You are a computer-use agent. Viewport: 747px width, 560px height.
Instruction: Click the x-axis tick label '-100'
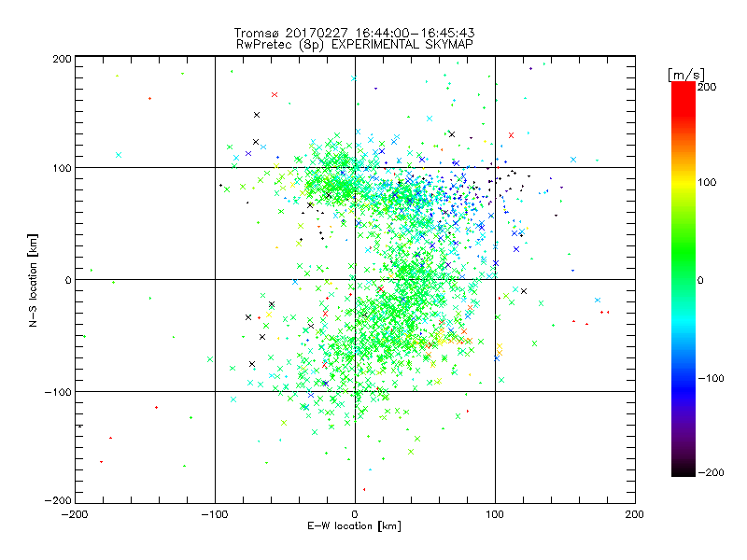pos(215,514)
